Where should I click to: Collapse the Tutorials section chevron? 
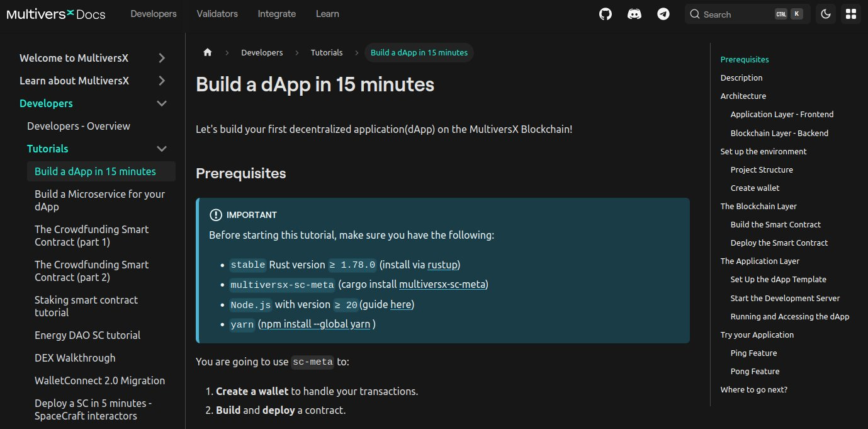pyautogui.click(x=162, y=149)
